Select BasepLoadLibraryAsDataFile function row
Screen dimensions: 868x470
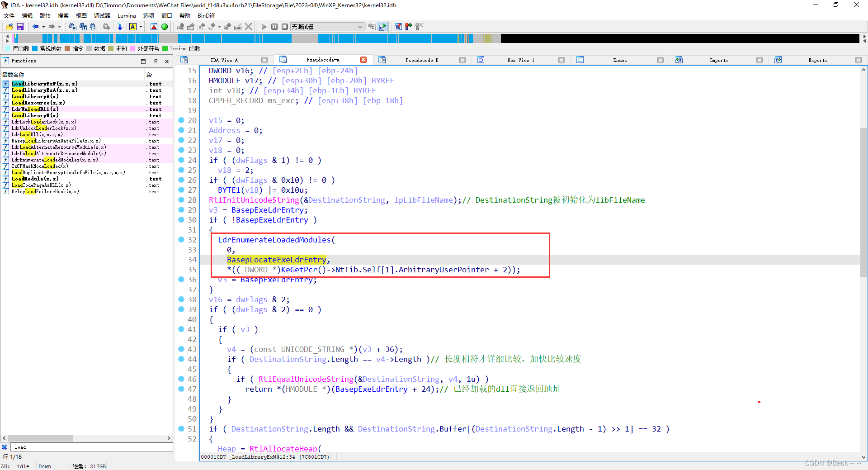[x=87, y=141]
